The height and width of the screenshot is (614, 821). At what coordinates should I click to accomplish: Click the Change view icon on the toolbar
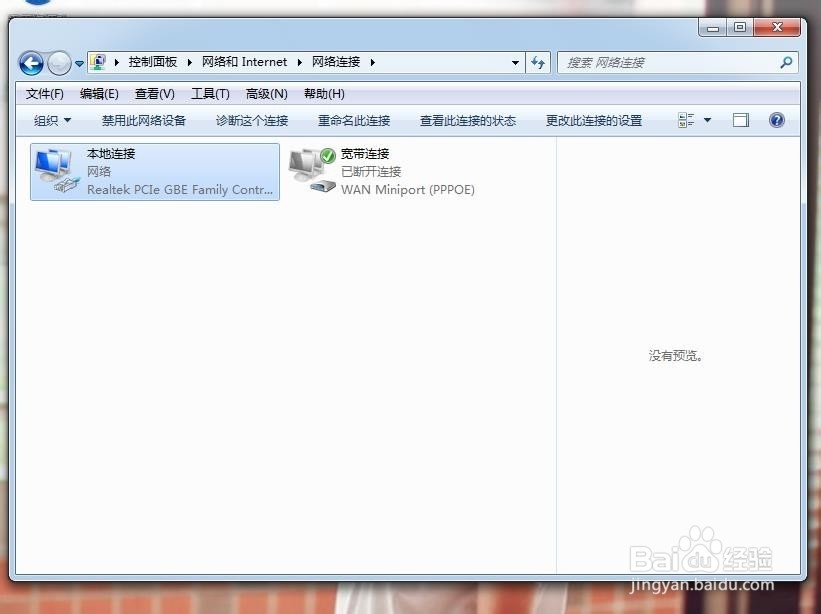[687, 120]
